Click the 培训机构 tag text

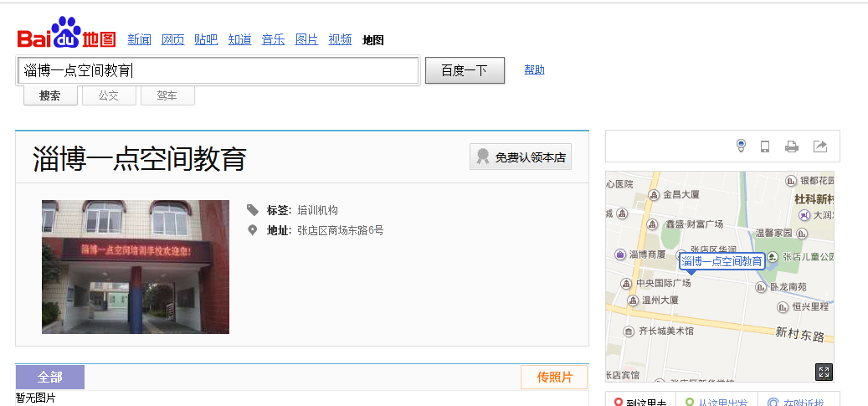(x=318, y=210)
